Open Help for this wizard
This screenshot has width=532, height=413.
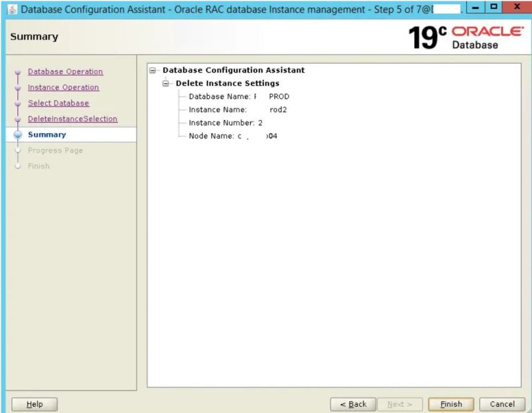pos(34,404)
